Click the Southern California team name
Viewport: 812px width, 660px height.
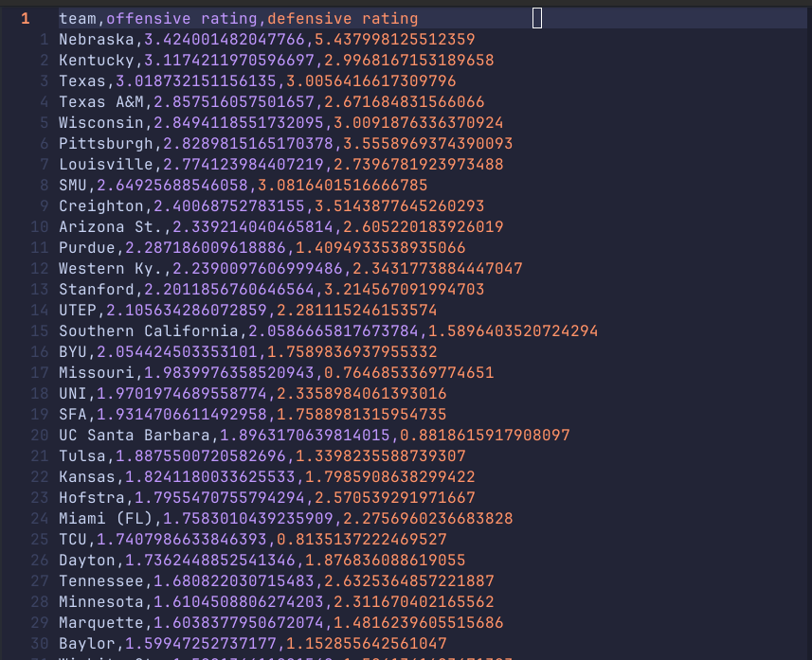click(148, 330)
